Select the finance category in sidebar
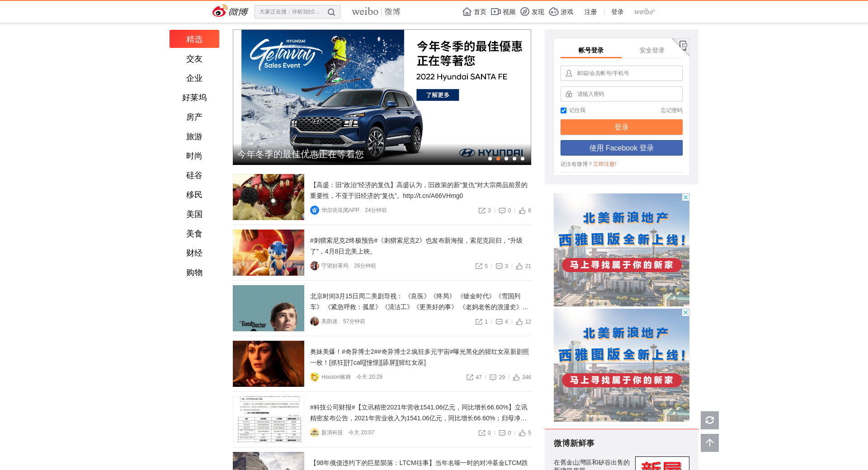 194,253
